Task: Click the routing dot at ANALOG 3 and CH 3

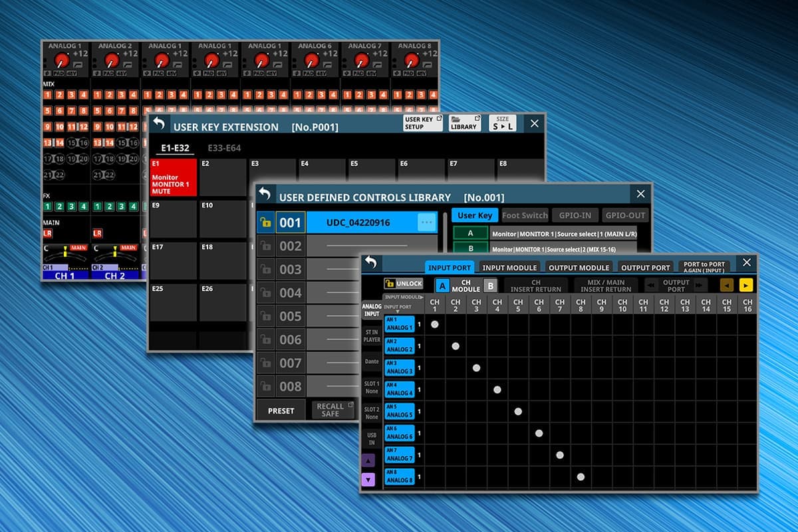Action: tap(476, 368)
